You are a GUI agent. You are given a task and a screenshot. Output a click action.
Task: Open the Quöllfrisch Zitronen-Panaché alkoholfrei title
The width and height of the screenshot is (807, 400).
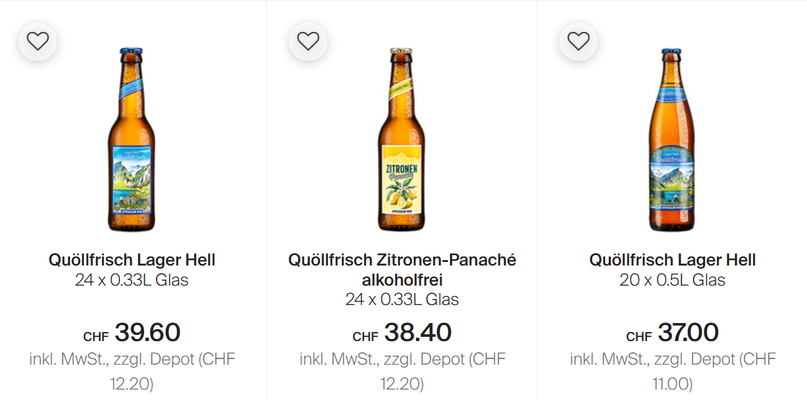[x=402, y=270]
